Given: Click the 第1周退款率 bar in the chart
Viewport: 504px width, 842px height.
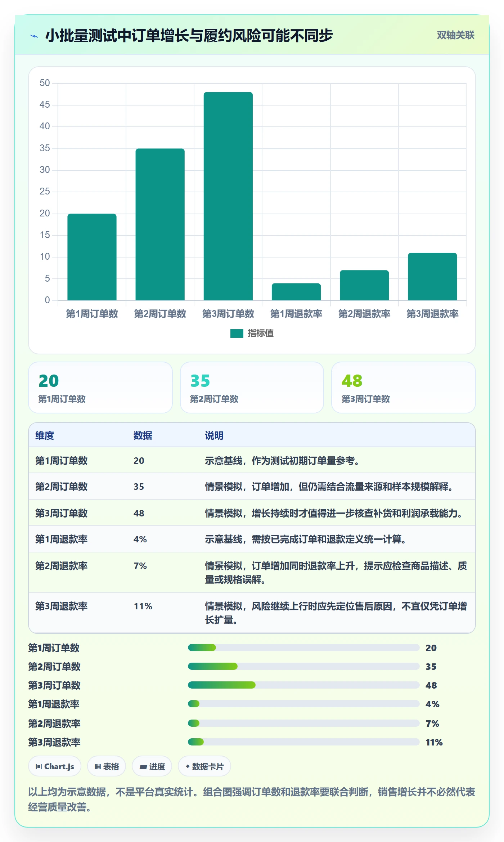Looking at the screenshot, I should coord(296,292).
